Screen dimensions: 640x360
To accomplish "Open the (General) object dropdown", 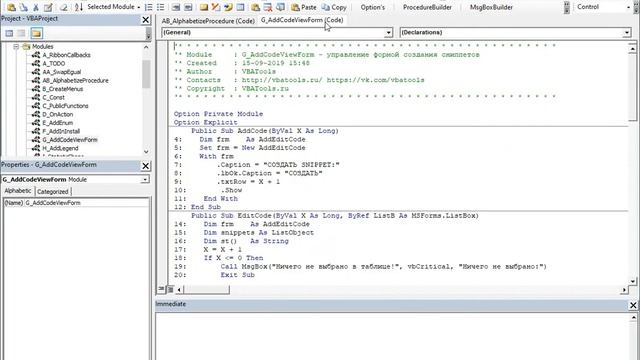I will coord(388,32).
